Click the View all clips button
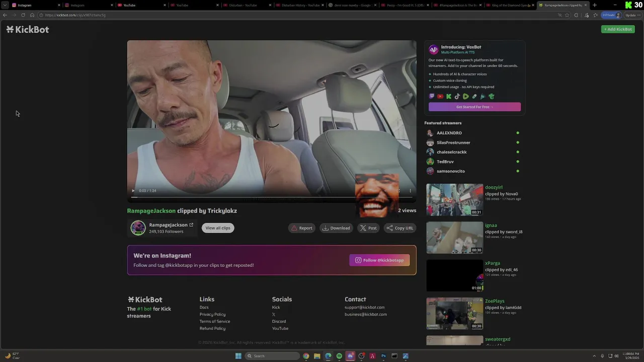 pos(218,228)
